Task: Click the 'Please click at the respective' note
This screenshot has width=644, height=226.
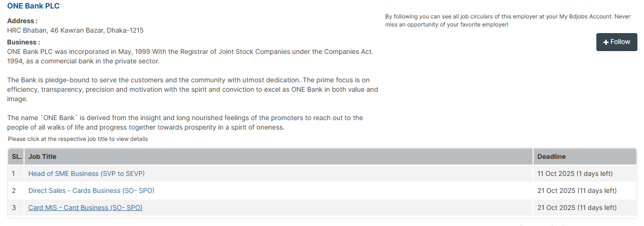Action: [78, 139]
